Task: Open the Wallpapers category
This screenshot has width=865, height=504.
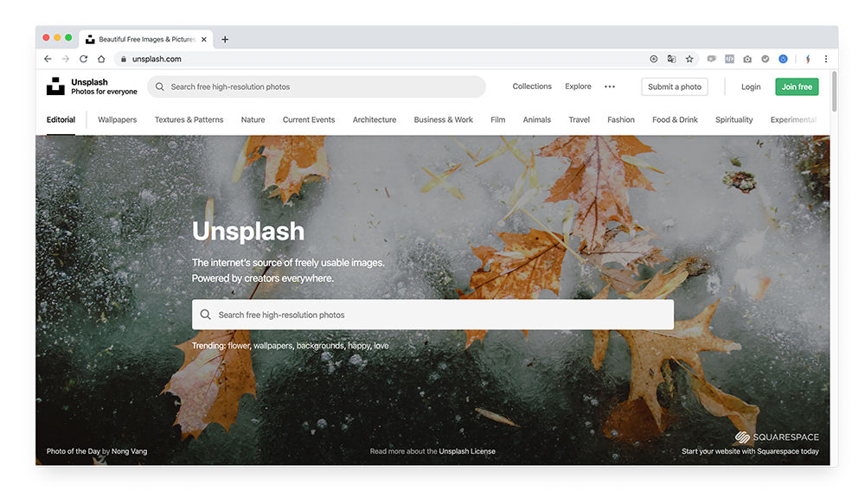Action: click(117, 119)
